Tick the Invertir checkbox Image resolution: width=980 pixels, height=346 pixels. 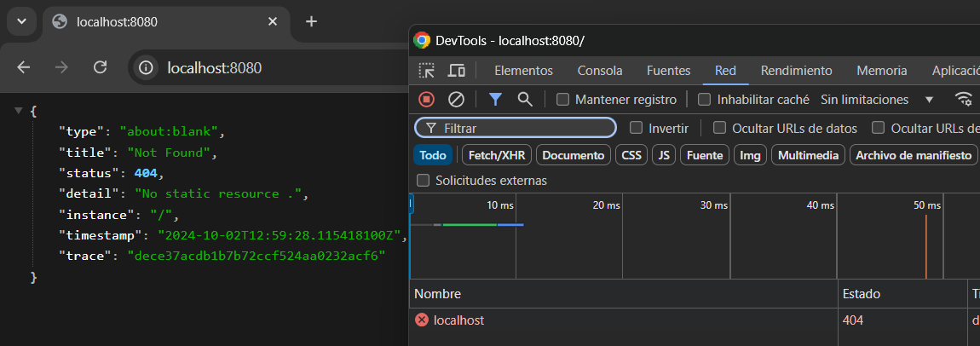click(x=637, y=128)
